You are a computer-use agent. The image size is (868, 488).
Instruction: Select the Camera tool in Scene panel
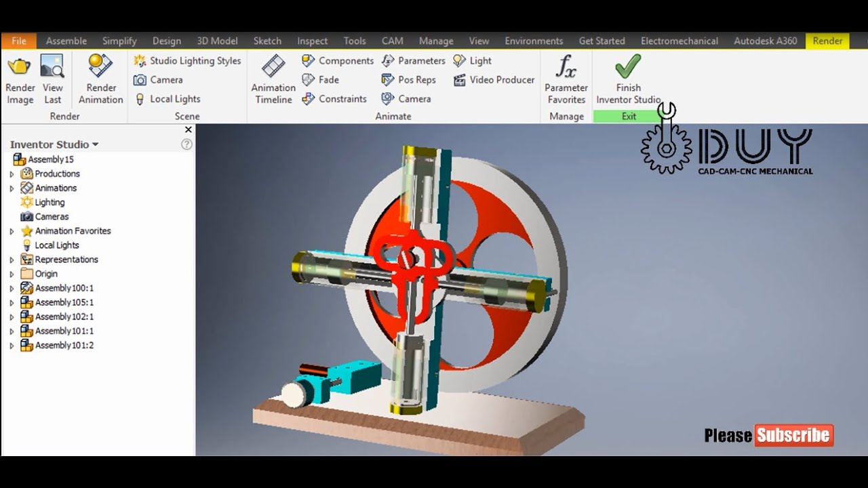click(158, 80)
